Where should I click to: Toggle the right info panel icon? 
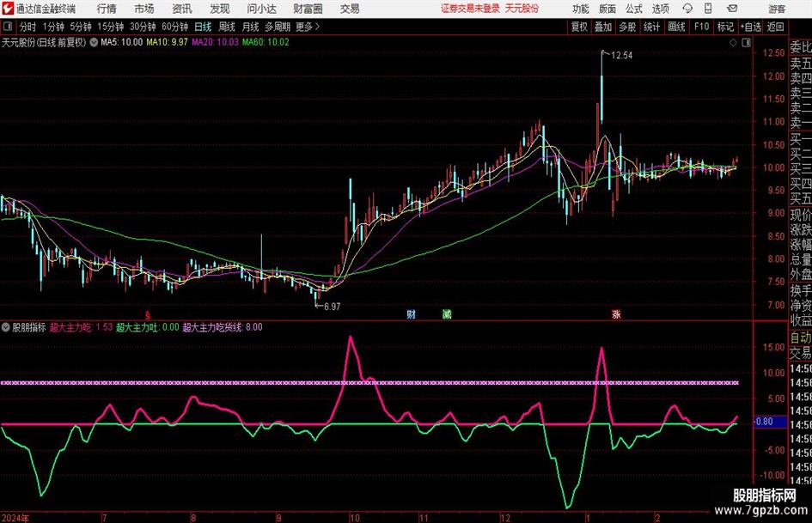tap(746, 43)
